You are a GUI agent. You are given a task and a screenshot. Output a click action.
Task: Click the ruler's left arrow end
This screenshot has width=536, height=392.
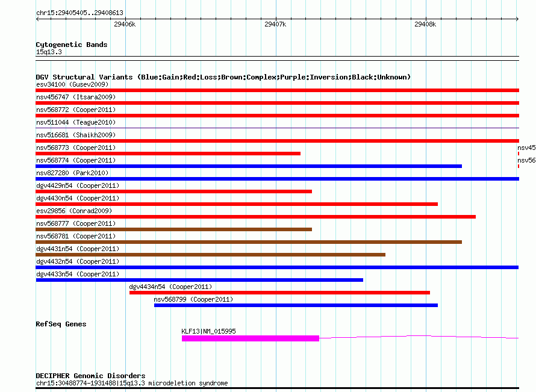tap(37, 19)
